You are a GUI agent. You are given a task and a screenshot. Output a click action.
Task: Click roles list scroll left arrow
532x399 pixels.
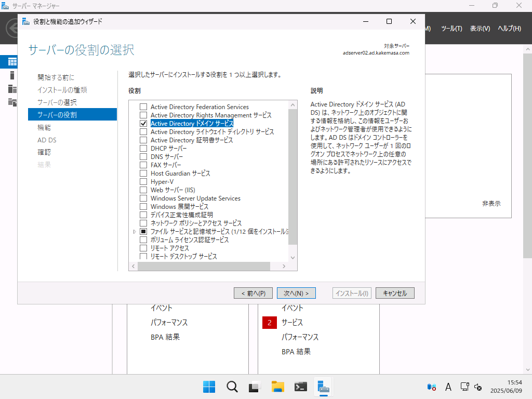click(x=133, y=267)
